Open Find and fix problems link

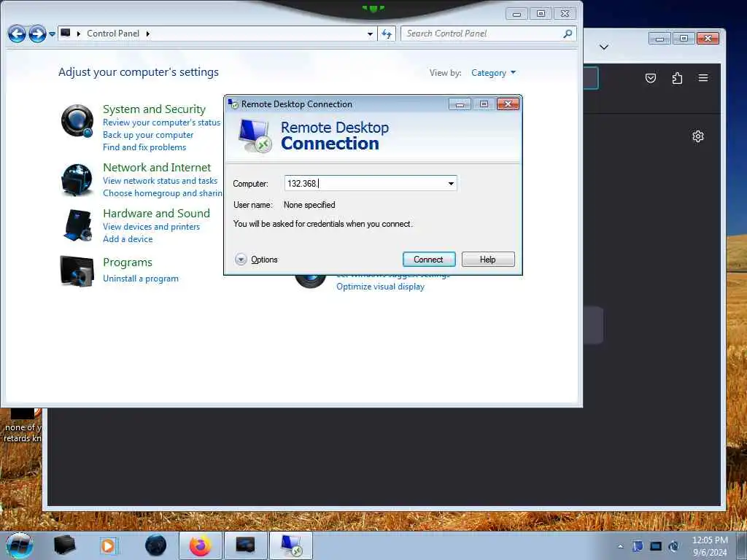144,147
